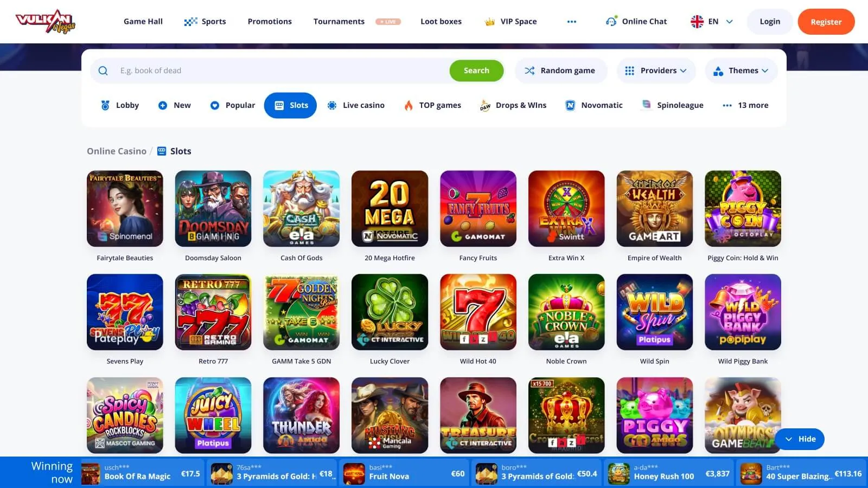Click the Online Chat headset icon

(x=611, y=22)
